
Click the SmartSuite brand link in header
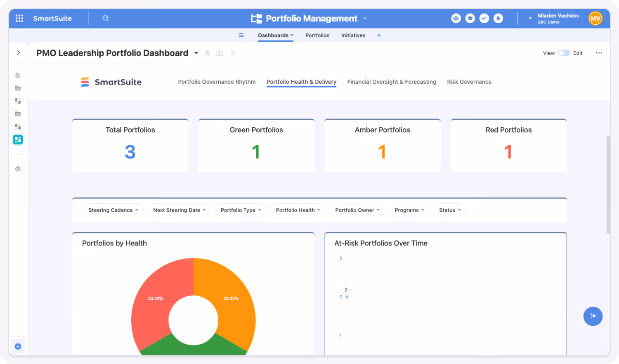point(52,18)
